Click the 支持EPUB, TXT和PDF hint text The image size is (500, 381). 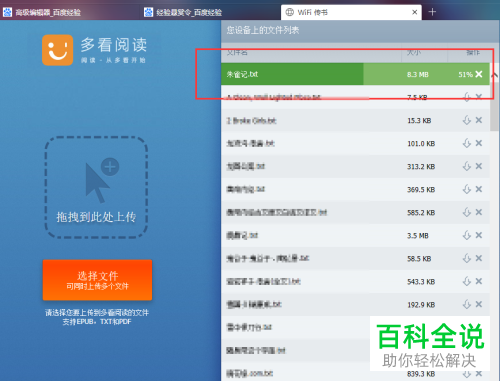click(x=97, y=322)
